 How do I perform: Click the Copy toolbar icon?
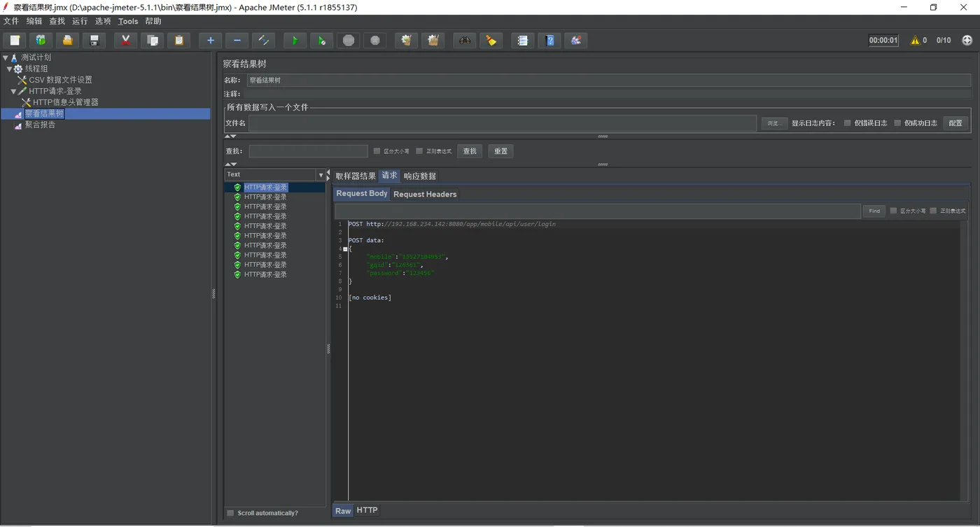pyautogui.click(x=152, y=41)
